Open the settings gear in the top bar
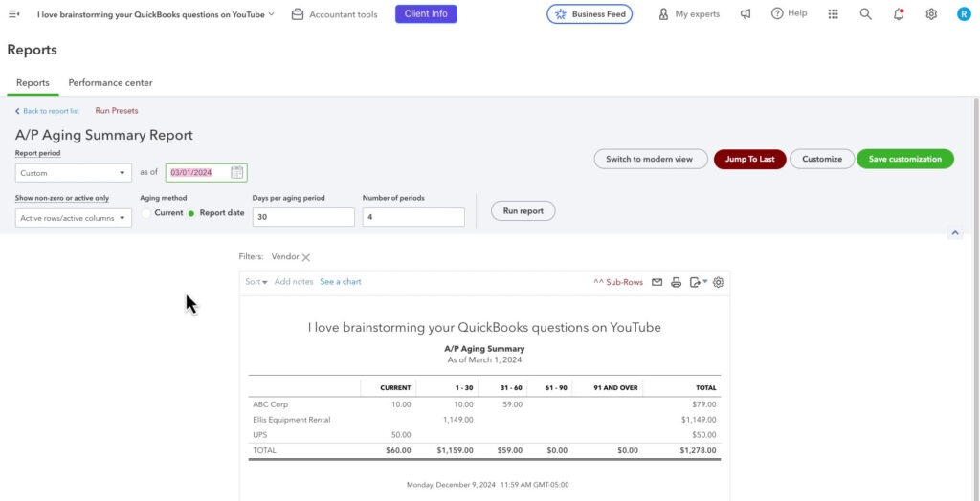Image resolution: width=980 pixels, height=501 pixels. (x=931, y=13)
